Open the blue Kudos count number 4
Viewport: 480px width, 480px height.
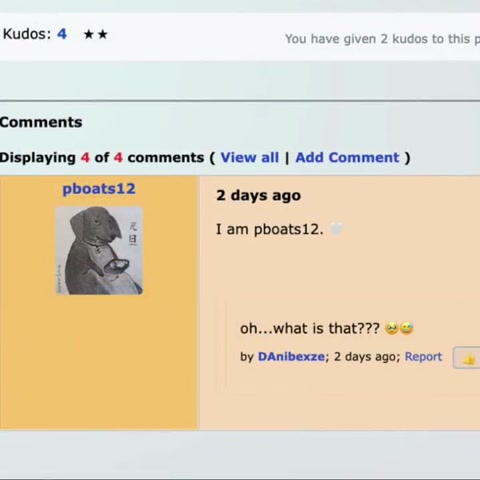pyautogui.click(x=62, y=34)
